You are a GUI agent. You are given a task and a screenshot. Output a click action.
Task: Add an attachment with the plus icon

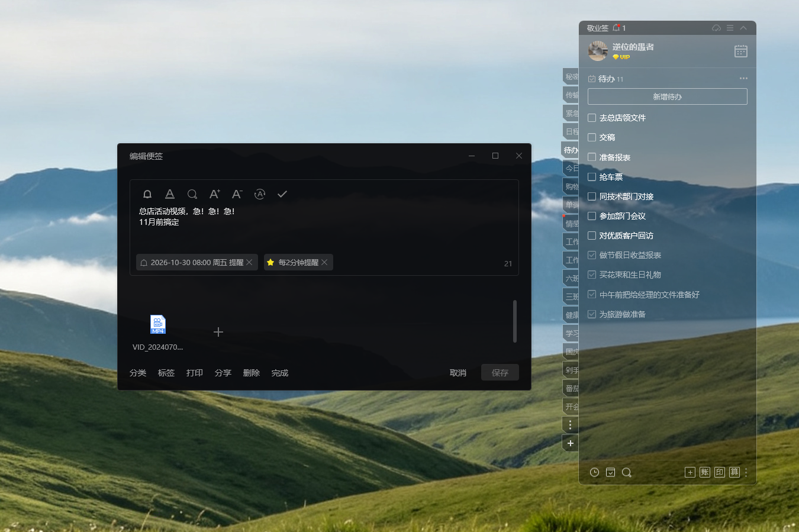tap(218, 332)
